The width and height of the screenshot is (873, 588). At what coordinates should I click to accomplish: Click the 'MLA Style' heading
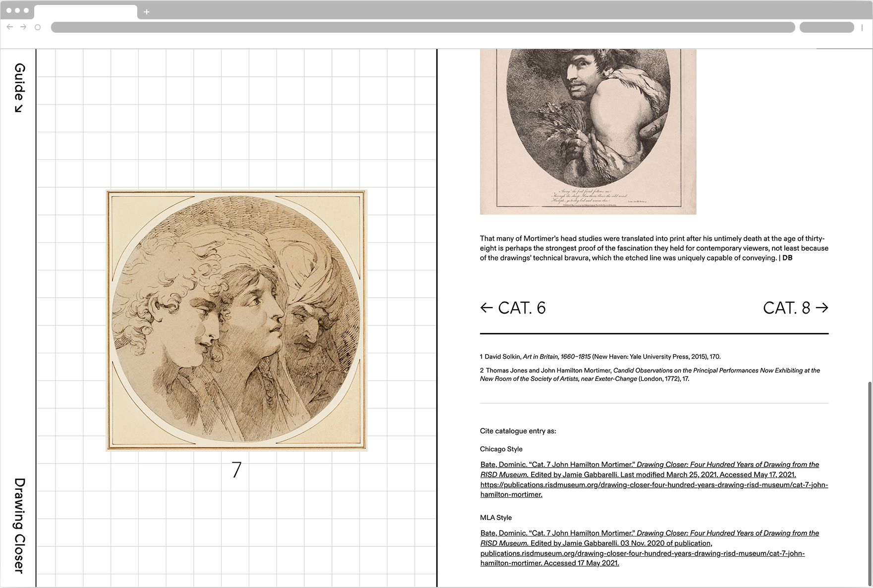pos(496,518)
